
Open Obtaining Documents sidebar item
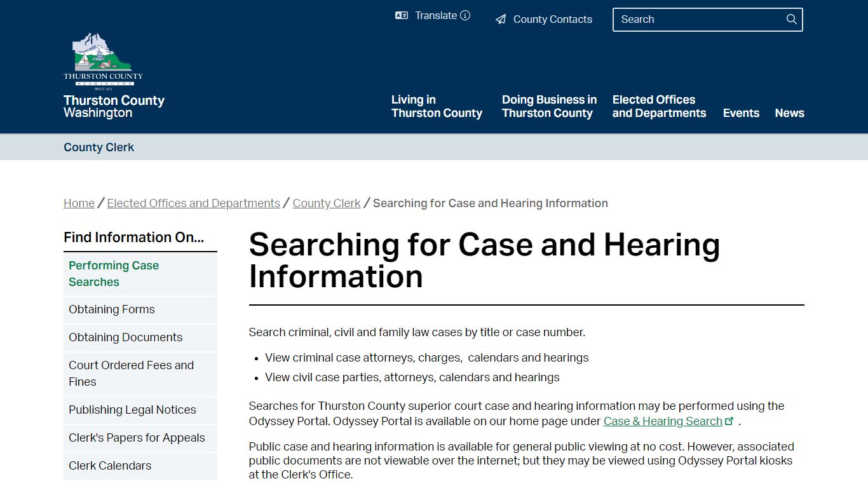[140, 337]
